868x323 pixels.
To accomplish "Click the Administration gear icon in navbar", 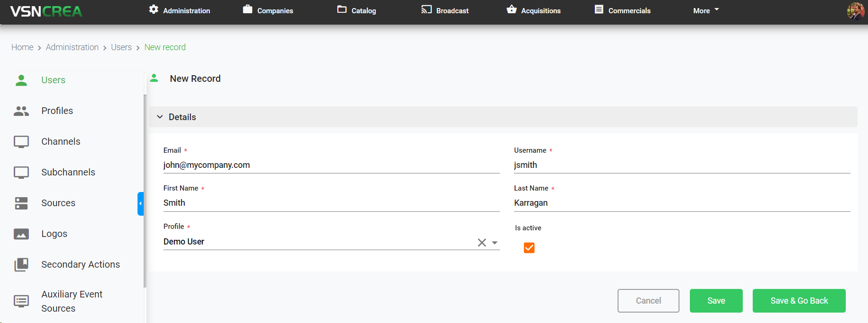I will [x=154, y=9].
